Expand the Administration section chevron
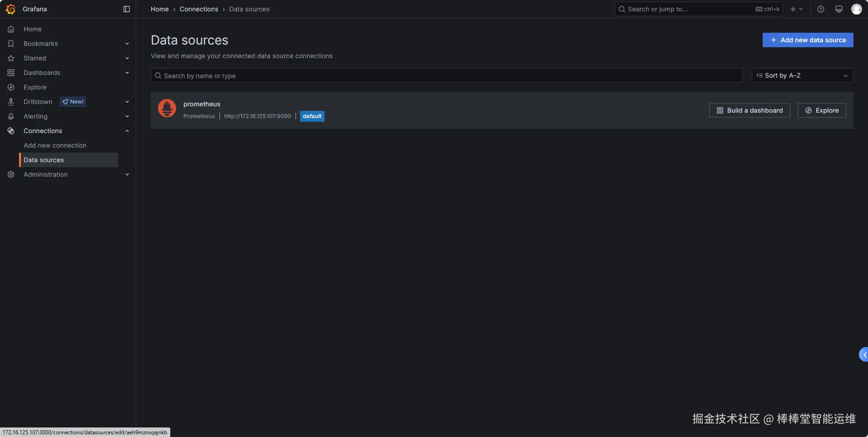The image size is (868, 437). tap(127, 174)
